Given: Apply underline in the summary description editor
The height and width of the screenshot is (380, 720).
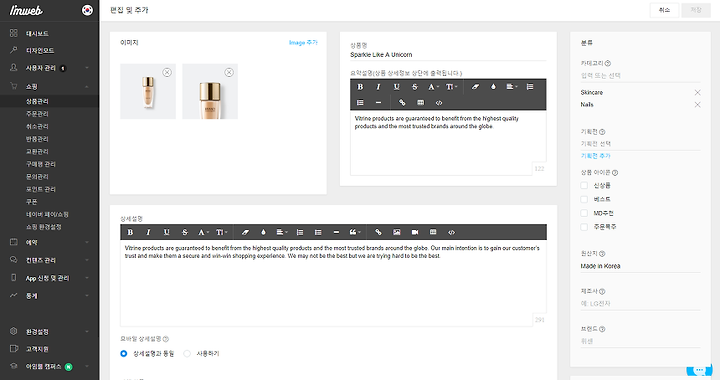Looking at the screenshot, I should 396,87.
